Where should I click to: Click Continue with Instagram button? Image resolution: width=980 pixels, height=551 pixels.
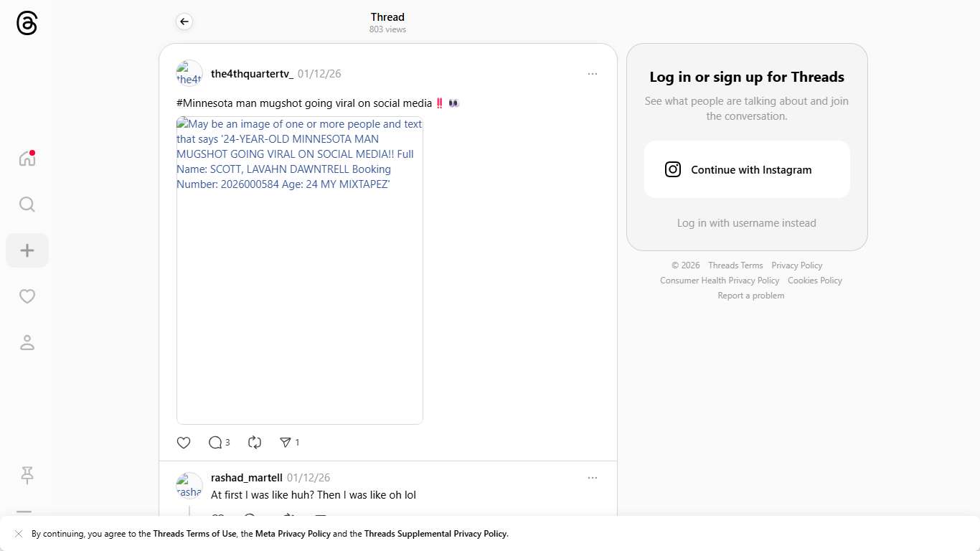(746, 169)
